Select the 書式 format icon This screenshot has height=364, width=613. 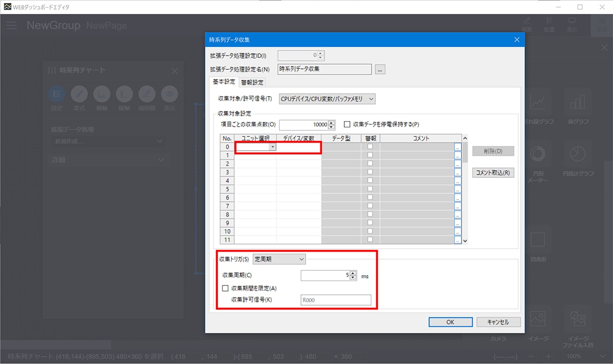(x=79, y=94)
